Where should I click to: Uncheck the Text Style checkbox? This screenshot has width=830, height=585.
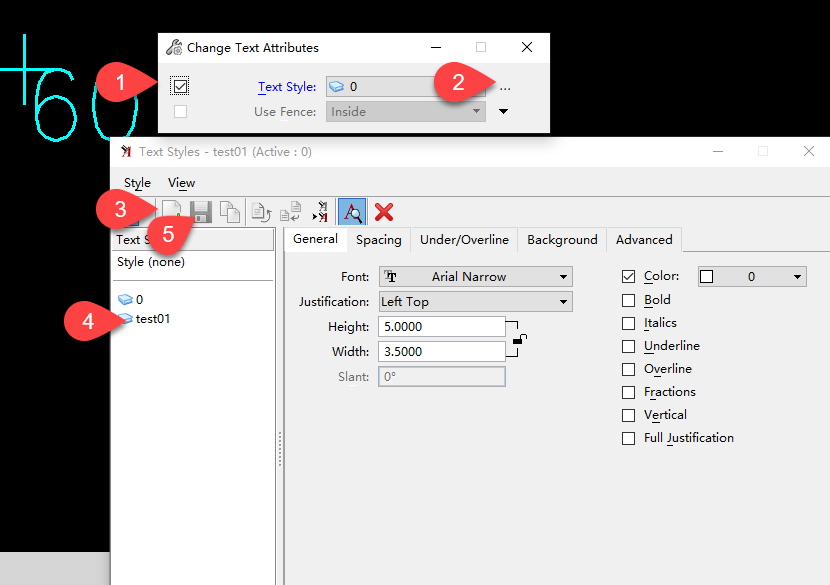180,86
